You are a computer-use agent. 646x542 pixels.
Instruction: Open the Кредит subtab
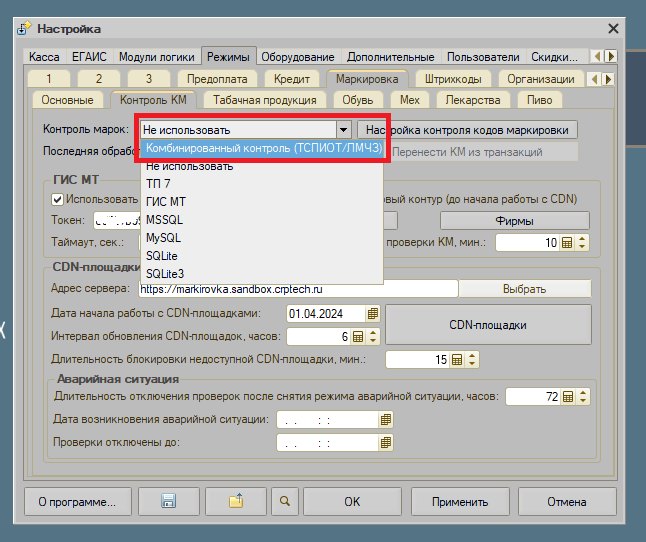pyautogui.click(x=292, y=79)
